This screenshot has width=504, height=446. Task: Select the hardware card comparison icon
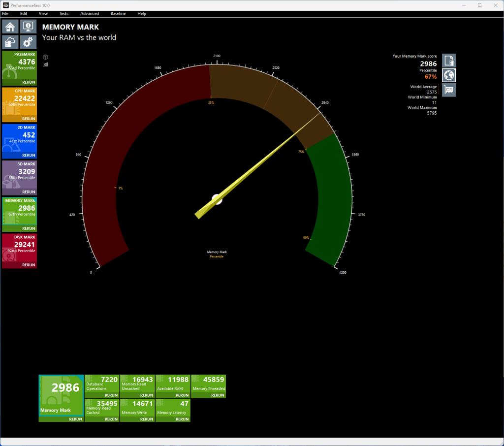[449, 90]
